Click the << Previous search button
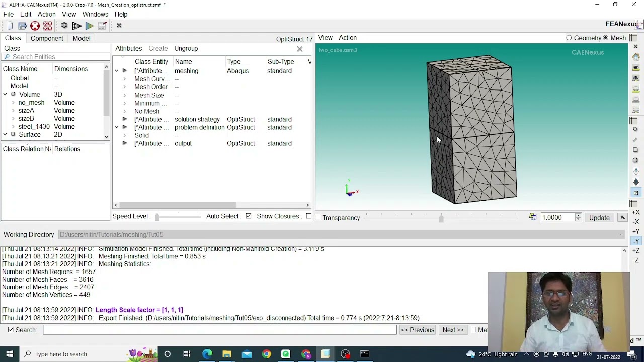Image resolution: width=644 pixels, height=362 pixels. point(418,330)
